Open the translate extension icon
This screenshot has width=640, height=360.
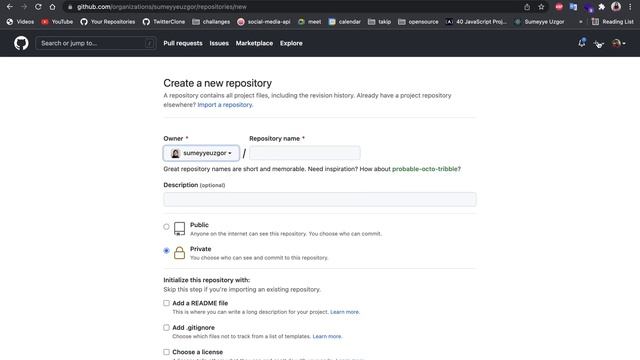coord(573,7)
